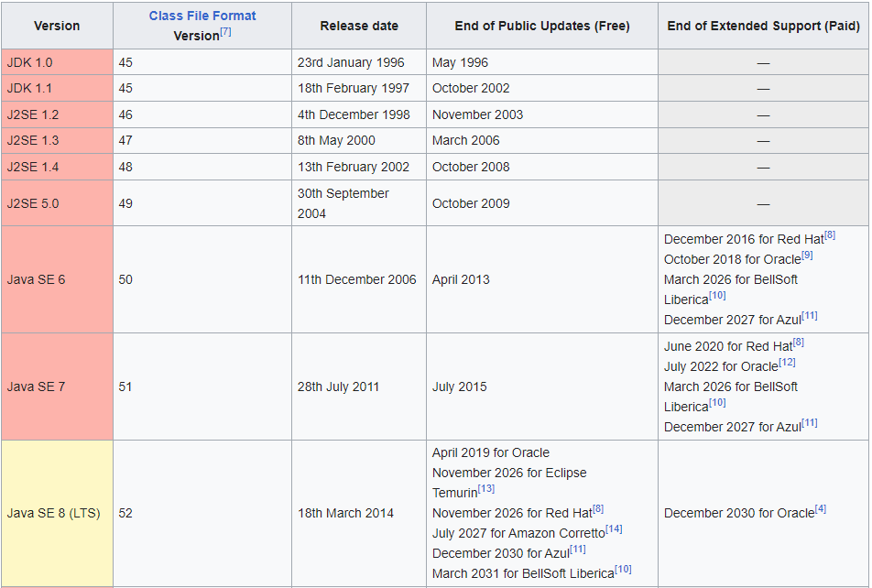Viewport: 872px width, 588px height.
Task: Open citation 14 beside Amazon Corretto
Action: (614, 529)
